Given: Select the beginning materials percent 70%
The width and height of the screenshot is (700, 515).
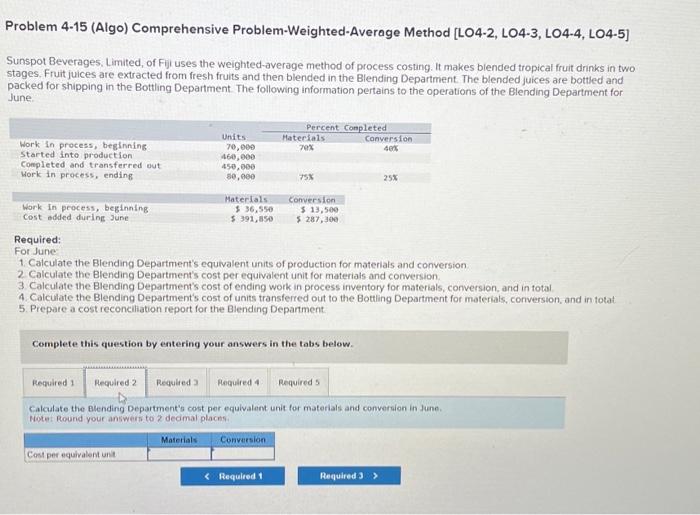Looking at the screenshot, I should [306, 147].
